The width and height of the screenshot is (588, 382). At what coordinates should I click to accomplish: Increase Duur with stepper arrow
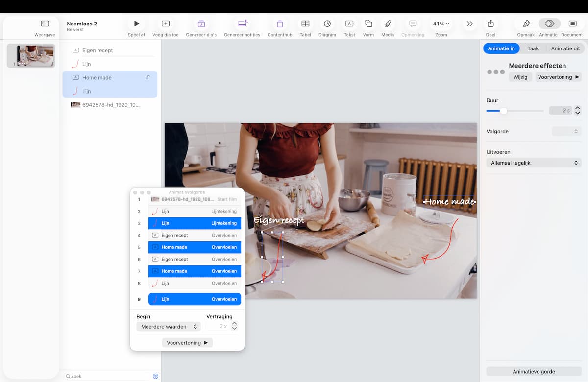pyautogui.click(x=578, y=108)
